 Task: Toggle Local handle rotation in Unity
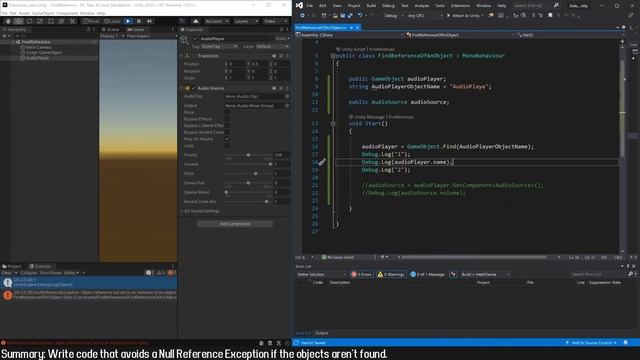point(112,21)
